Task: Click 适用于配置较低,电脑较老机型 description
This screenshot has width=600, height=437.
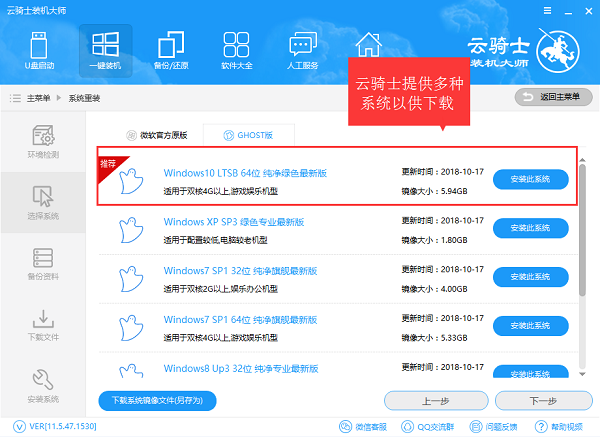Action: (x=215, y=240)
